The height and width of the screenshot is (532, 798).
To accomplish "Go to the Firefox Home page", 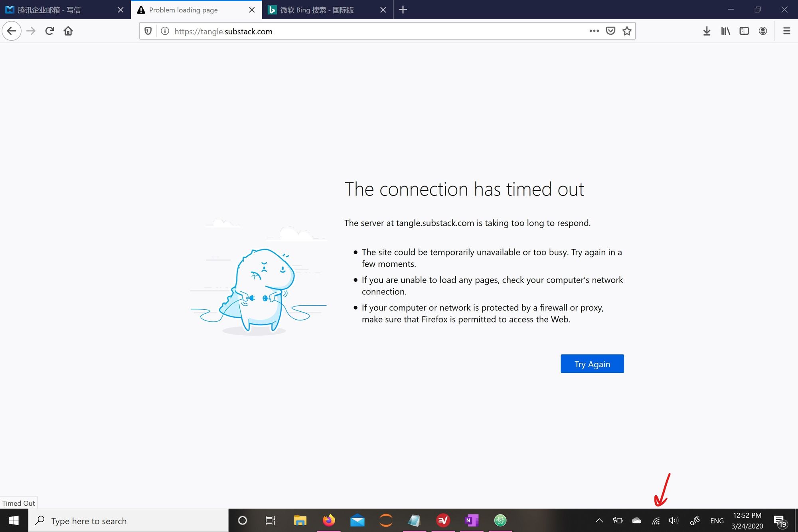I will [68, 31].
